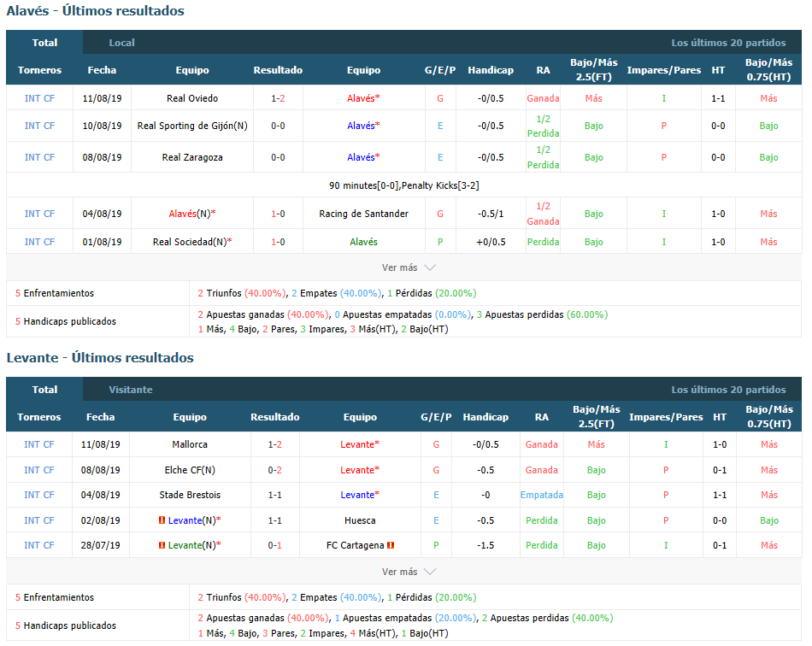Open INT CF link for Real Oviedo match
The height and width of the screenshot is (646, 812).
click(39, 97)
